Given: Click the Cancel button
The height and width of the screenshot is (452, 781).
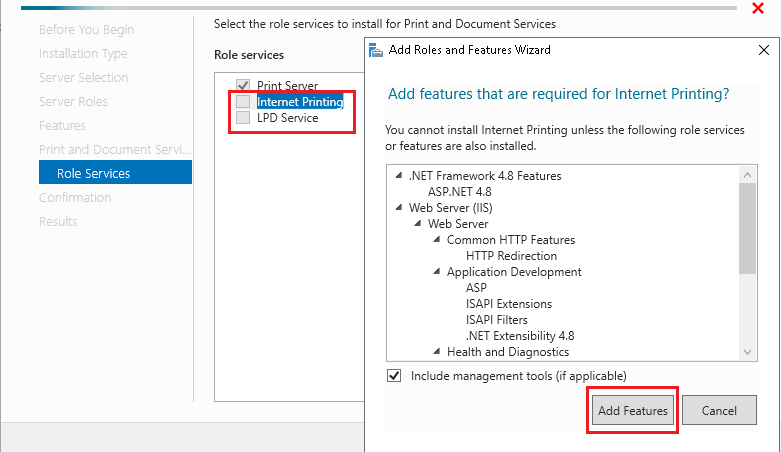Looking at the screenshot, I should [719, 410].
